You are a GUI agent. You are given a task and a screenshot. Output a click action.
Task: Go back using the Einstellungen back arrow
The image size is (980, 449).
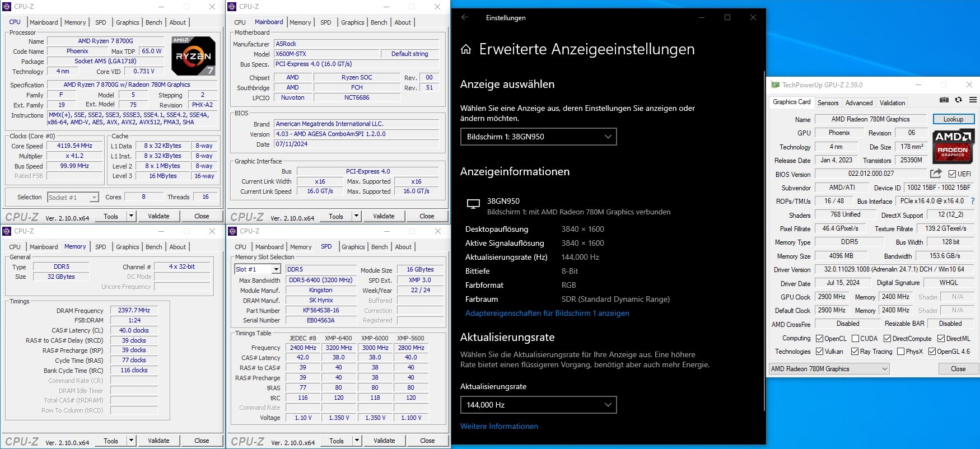click(465, 17)
